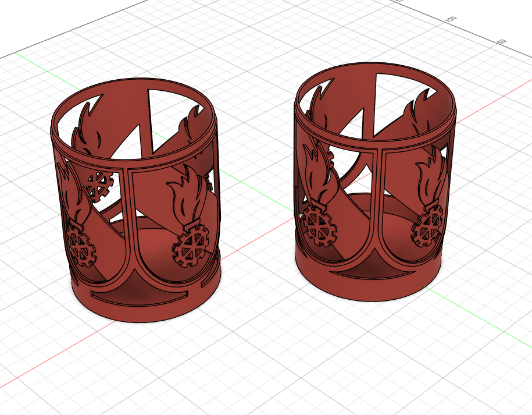The image size is (532, 415).
Task: Select the right red cylinder model
Action: pyautogui.click(x=375, y=182)
